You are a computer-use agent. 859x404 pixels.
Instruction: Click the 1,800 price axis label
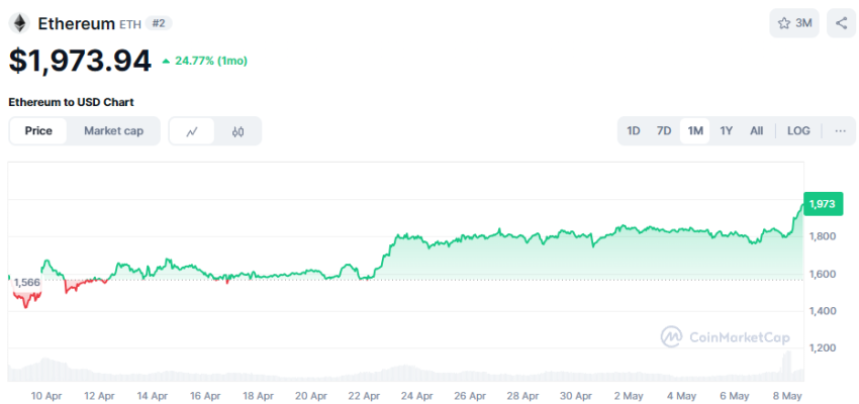[822, 237]
